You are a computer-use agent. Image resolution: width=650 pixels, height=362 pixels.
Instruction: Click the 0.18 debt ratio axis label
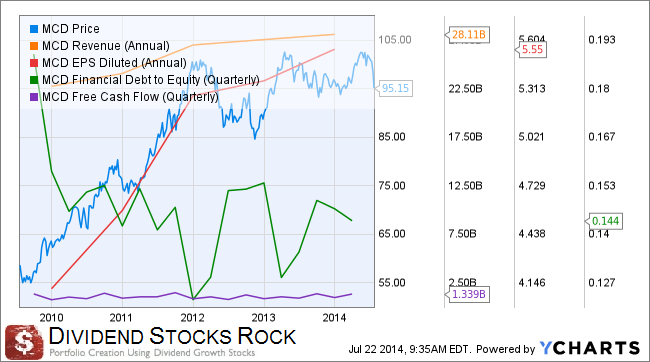tap(599, 89)
